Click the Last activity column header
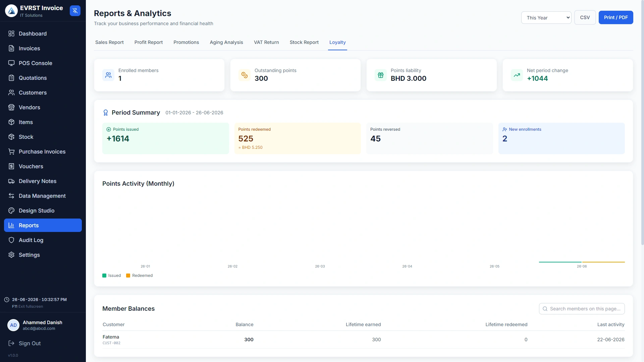The image size is (644, 362). tap(611, 324)
